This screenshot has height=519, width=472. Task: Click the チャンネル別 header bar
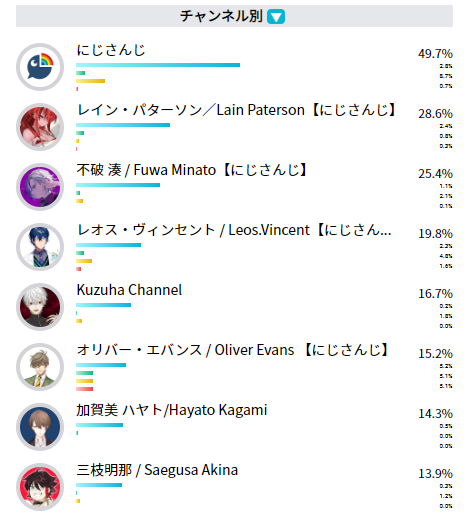(x=234, y=16)
